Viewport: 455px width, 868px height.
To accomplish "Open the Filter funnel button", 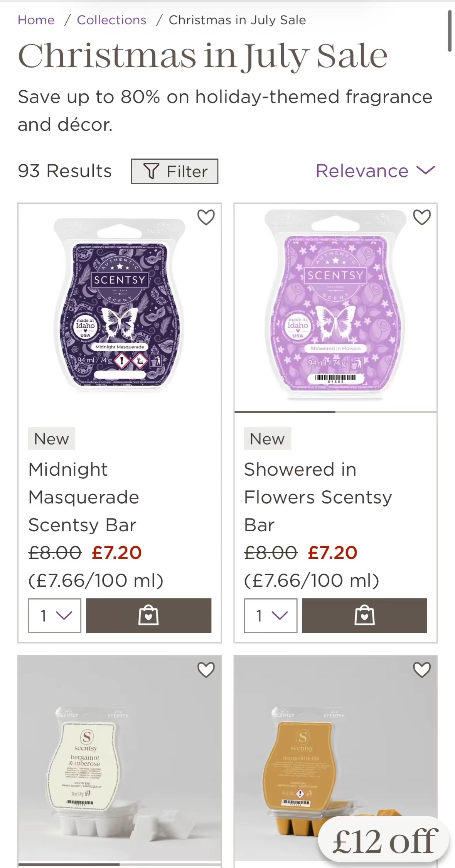I will coord(174,171).
